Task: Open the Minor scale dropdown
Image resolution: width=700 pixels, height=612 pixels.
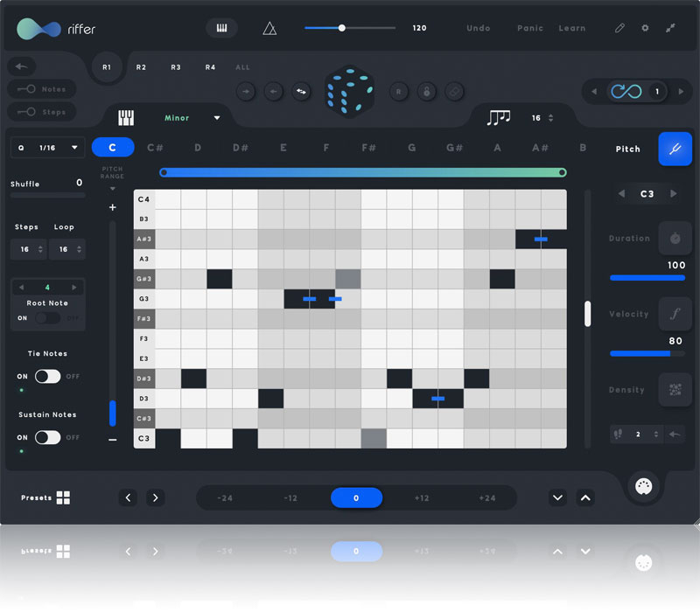Action: [192, 118]
